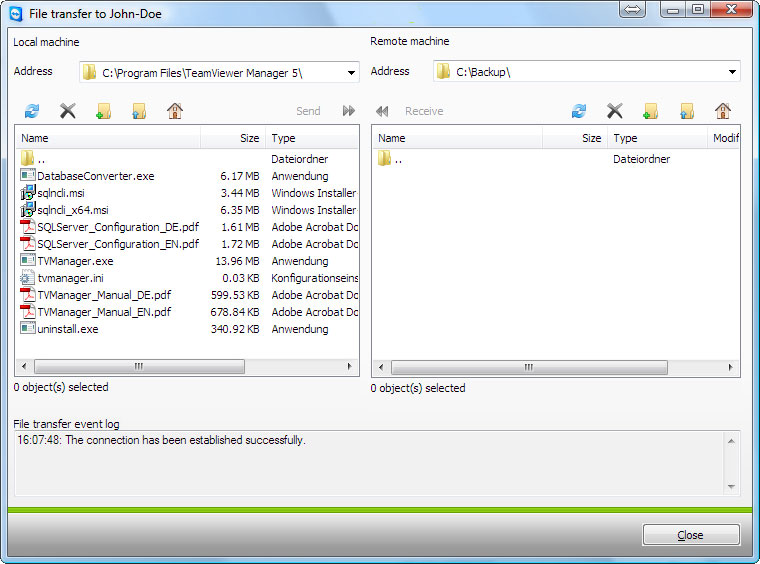Go up one folder on remote machine
The width and height of the screenshot is (760, 564).
tap(687, 111)
